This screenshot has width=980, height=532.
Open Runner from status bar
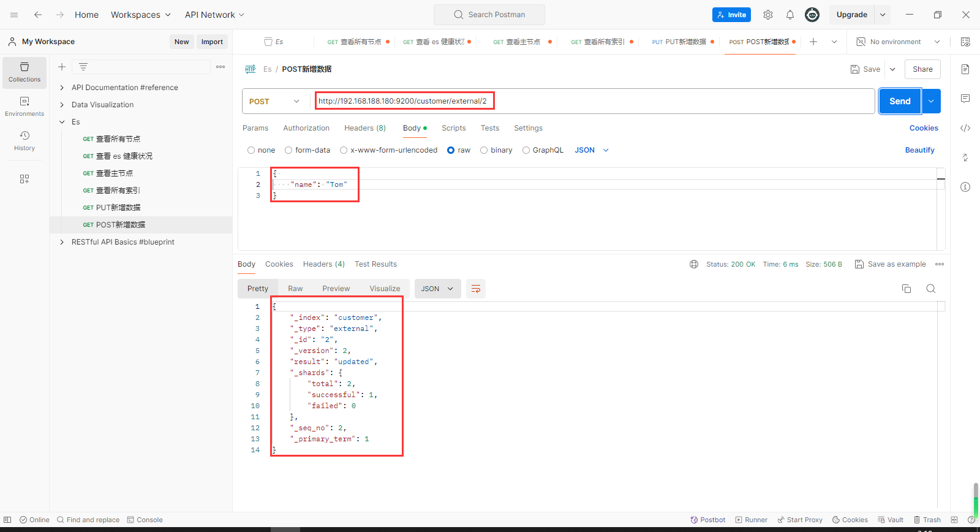(x=752, y=520)
